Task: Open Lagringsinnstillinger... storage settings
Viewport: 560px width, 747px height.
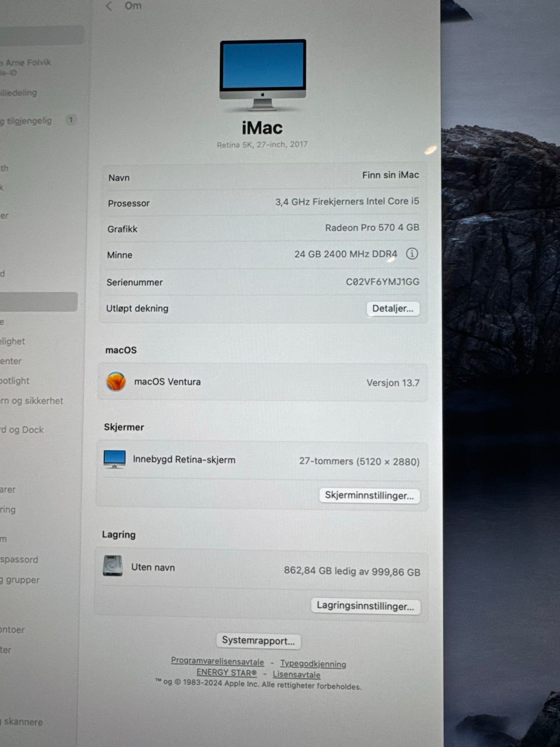Action: 366,606
